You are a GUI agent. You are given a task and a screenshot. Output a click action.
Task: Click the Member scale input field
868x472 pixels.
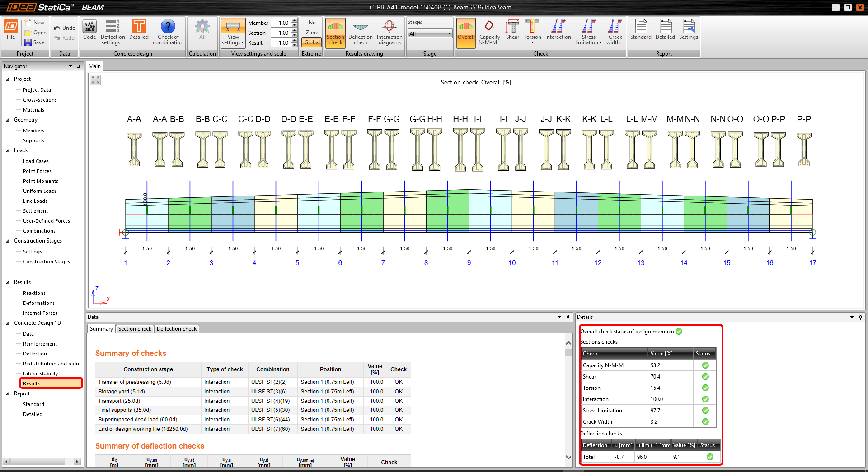click(281, 23)
